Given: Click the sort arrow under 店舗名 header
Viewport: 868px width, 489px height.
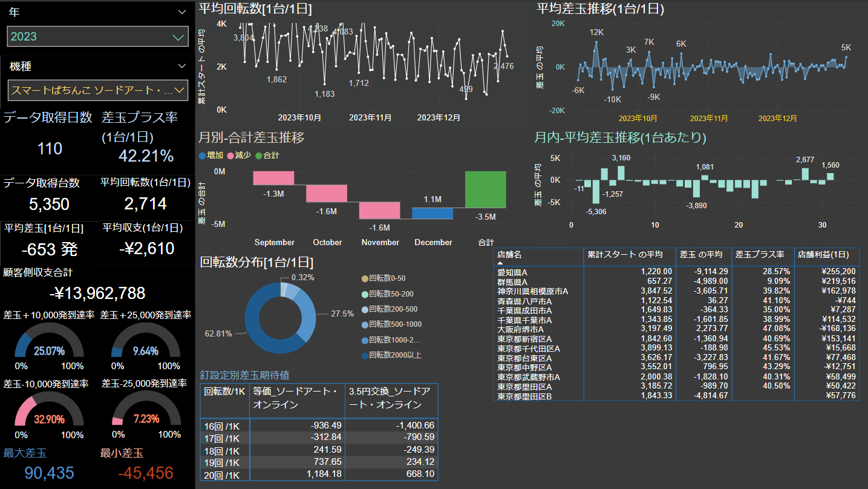Looking at the screenshot, I should pyautogui.click(x=500, y=263).
